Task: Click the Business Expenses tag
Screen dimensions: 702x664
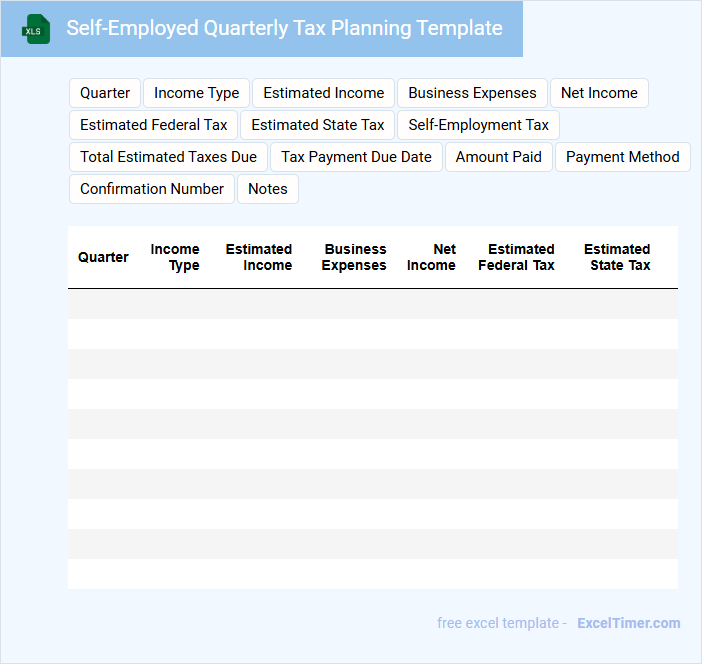Action: point(472,93)
